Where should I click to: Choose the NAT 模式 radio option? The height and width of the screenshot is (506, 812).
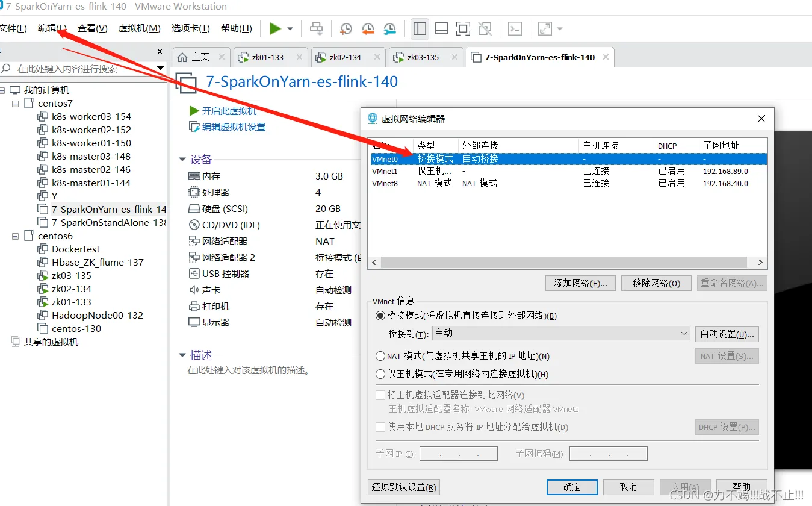tap(380, 355)
